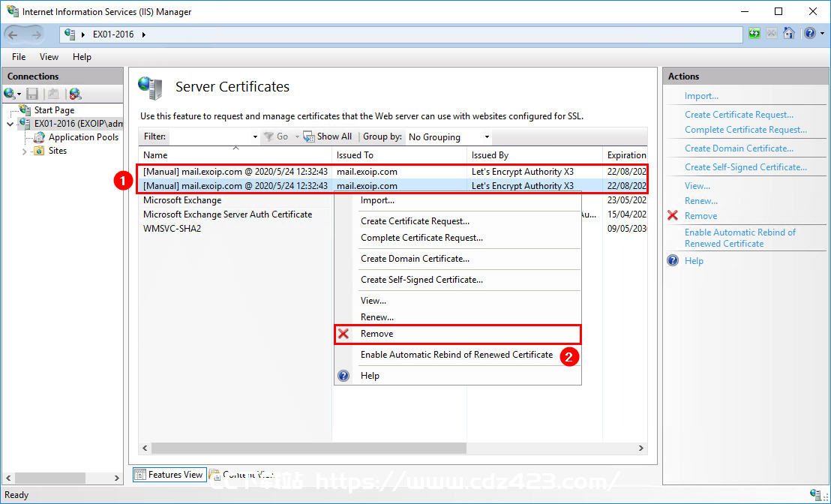Click the floppy-disk Save icon in Connections

[32, 94]
